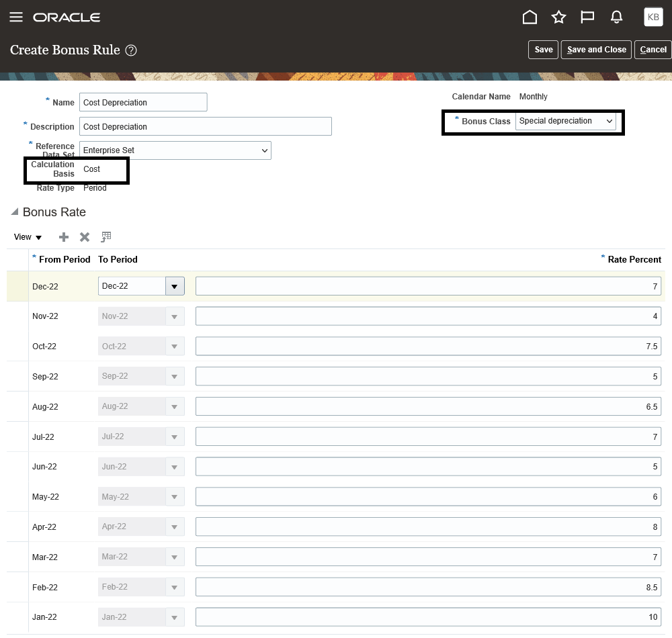Open the KB user profile menu
Viewport: 672px width, 638px height.
point(653,17)
